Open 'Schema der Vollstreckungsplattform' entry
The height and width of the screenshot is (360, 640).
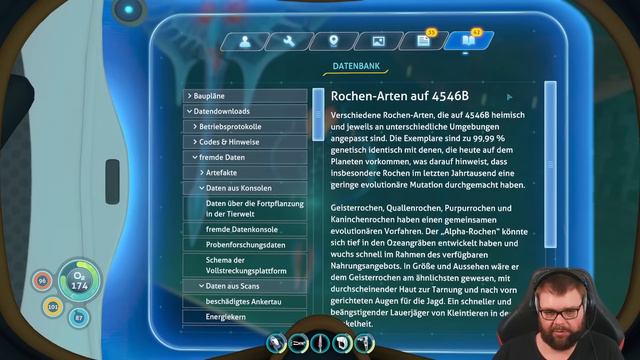[245, 265]
